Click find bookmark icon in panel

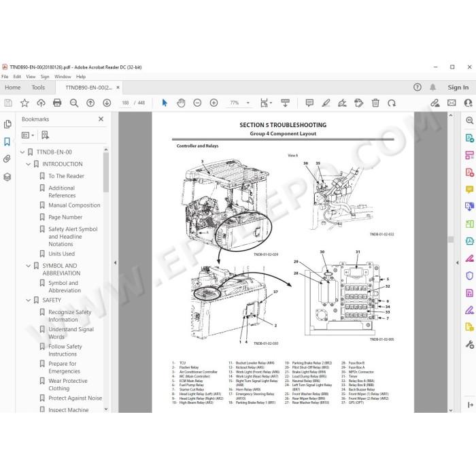(x=45, y=135)
